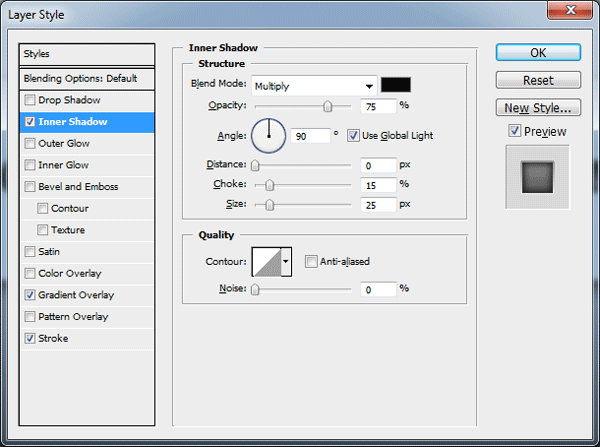This screenshot has width=600, height=447.
Task: Click the Noise slider handle
Action: click(x=255, y=290)
